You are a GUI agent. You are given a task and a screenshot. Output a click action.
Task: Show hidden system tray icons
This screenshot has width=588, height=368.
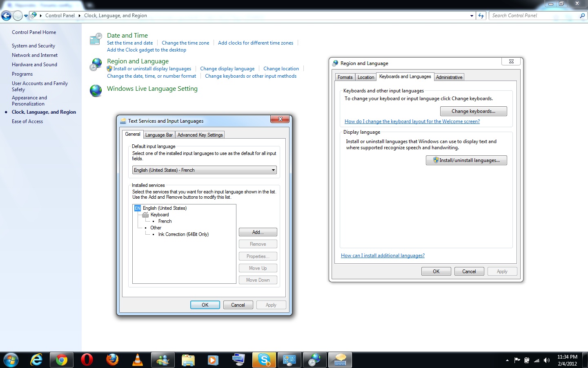point(507,360)
